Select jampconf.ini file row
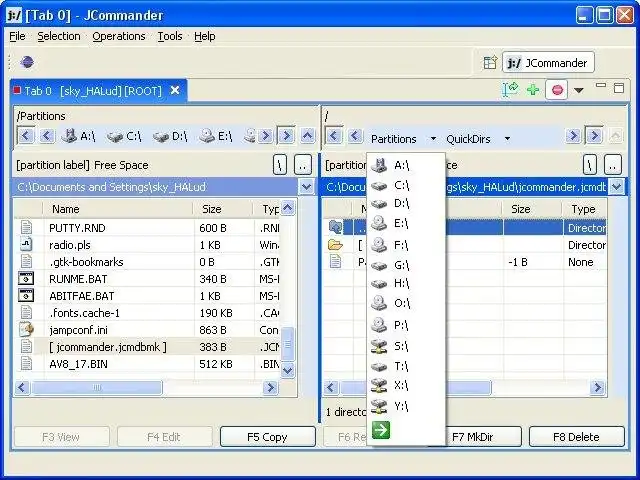 point(147,330)
